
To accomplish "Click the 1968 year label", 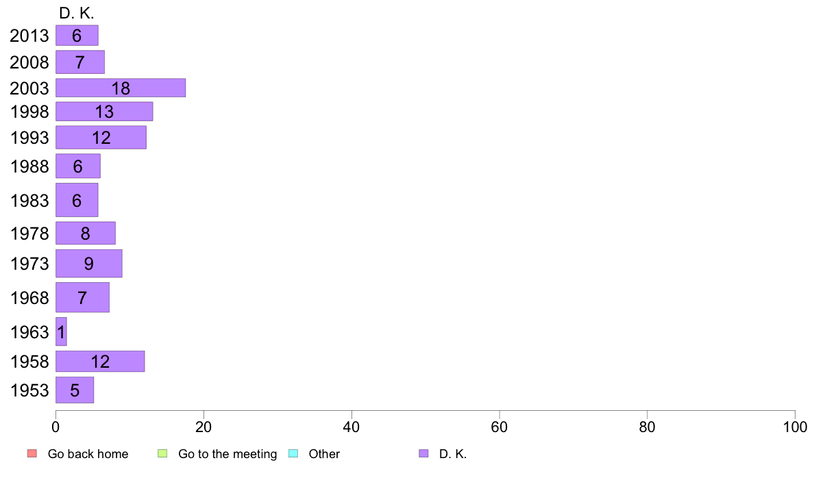I will (x=29, y=298).
